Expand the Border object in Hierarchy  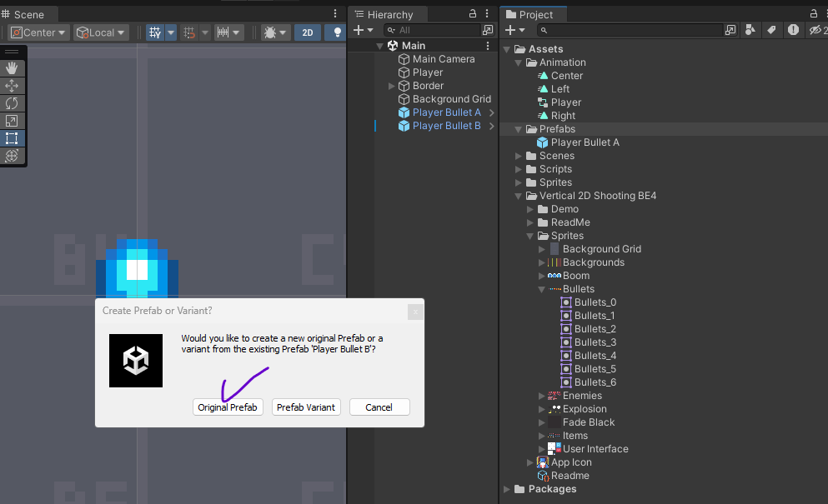click(391, 86)
